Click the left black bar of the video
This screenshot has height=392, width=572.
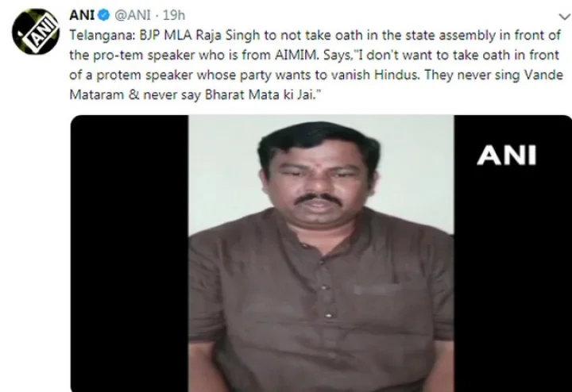(129, 253)
